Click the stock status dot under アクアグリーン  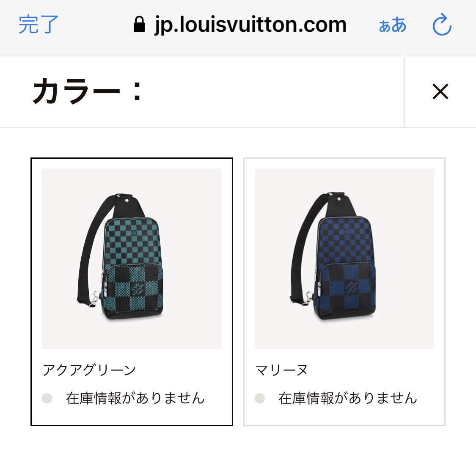(x=47, y=398)
